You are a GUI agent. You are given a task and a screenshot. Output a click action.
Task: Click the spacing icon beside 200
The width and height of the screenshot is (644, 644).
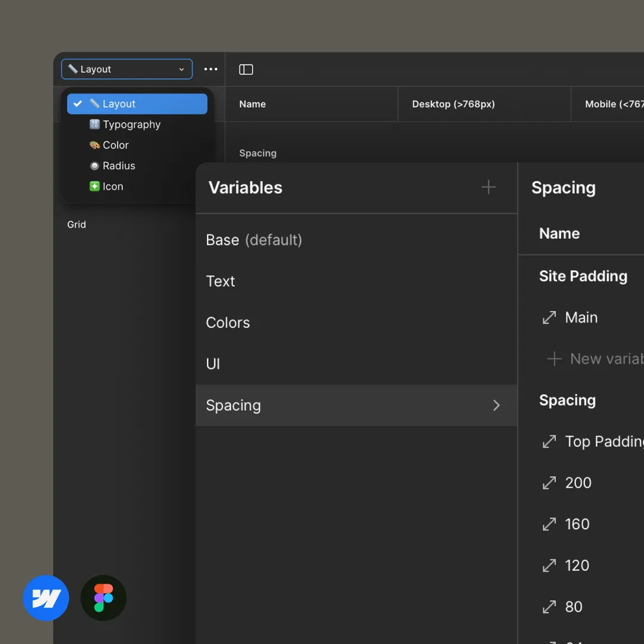tap(549, 482)
